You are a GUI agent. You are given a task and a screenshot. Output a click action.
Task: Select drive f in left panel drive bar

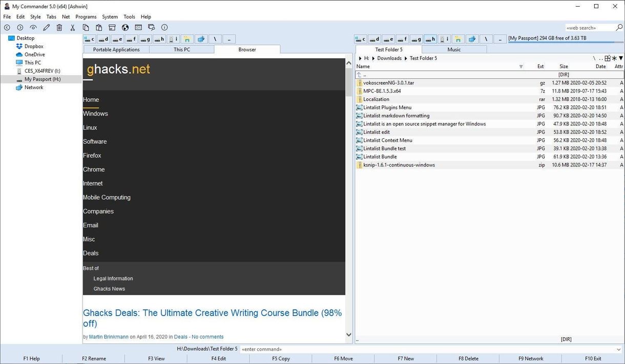click(131, 39)
